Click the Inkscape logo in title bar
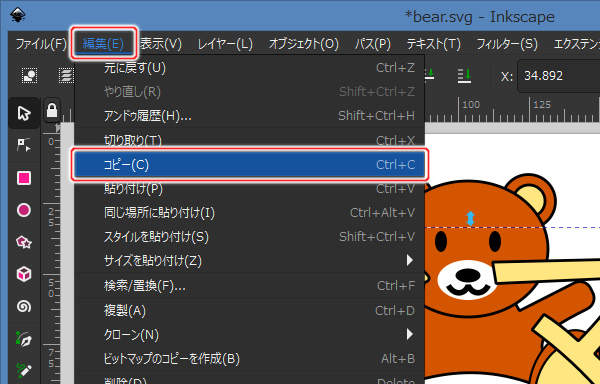Screen dimensions: 600x384 coord(18,15)
